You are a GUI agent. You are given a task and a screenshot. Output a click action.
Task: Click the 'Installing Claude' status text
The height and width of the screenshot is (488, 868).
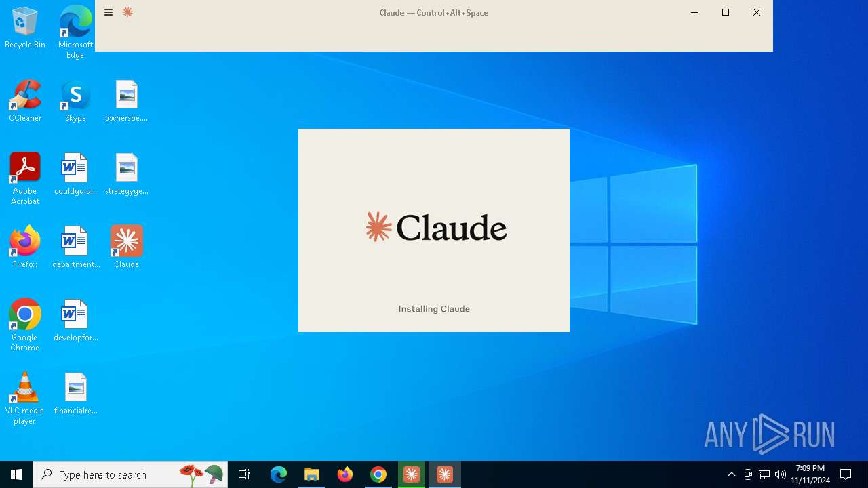[434, 309]
